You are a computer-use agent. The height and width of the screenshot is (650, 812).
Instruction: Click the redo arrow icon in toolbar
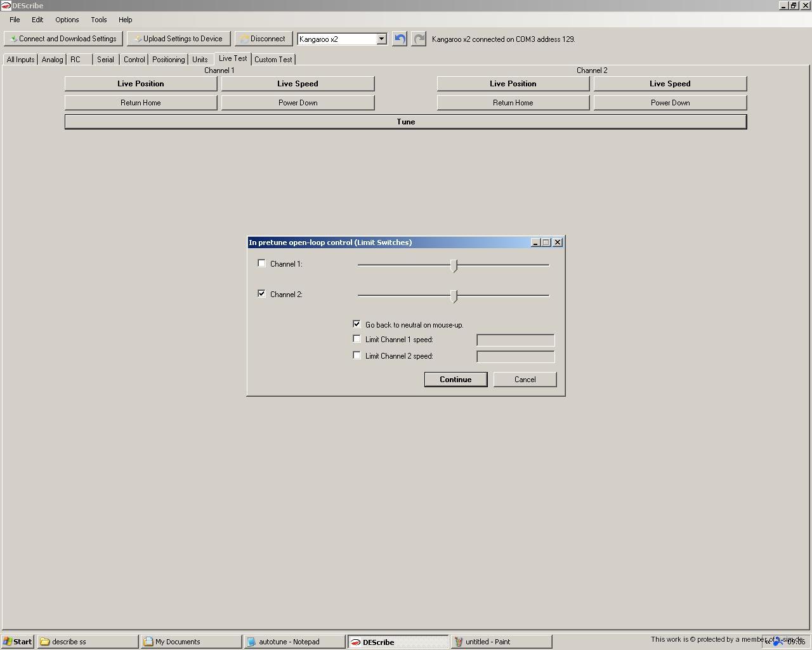tap(419, 39)
